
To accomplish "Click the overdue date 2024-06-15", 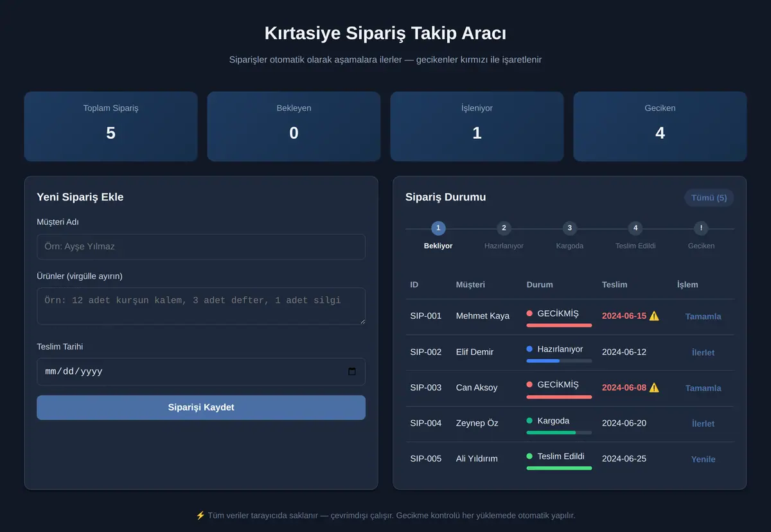I will (x=624, y=316).
